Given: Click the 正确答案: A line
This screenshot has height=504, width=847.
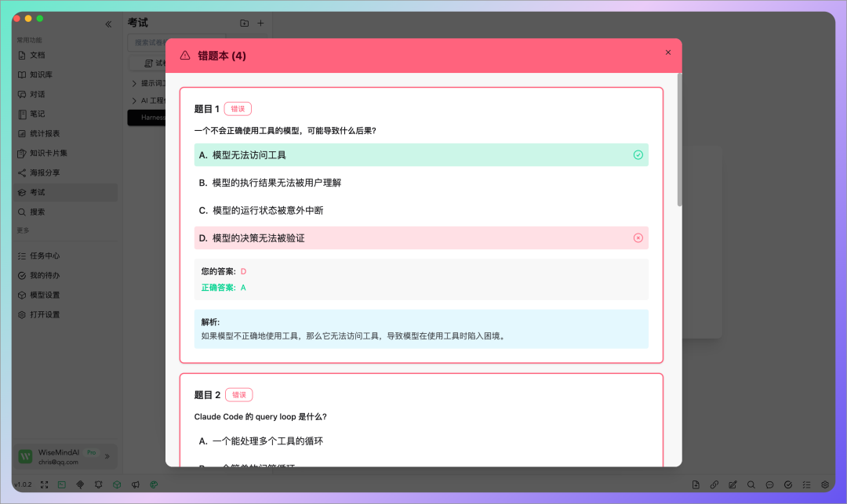Looking at the screenshot, I should pyautogui.click(x=224, y=288).
